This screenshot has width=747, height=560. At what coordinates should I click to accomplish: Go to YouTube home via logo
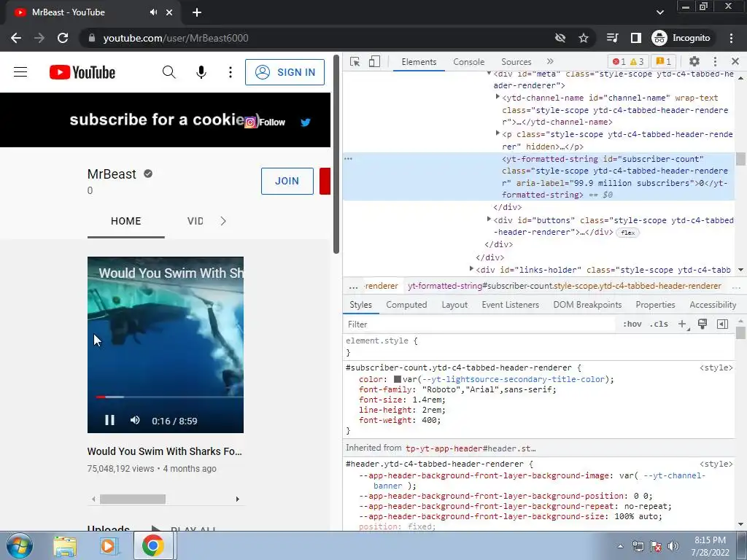point(82,72)
